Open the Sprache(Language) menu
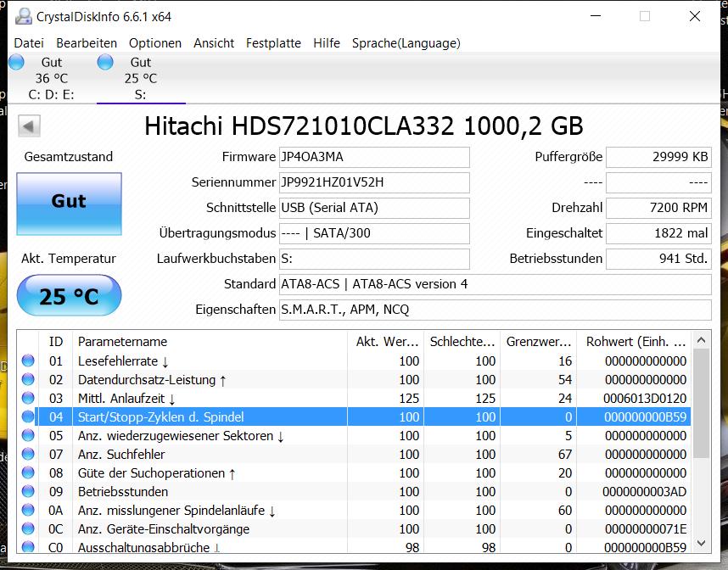The height and width of the screenshot is (570, 728). (x=406, y=43)
